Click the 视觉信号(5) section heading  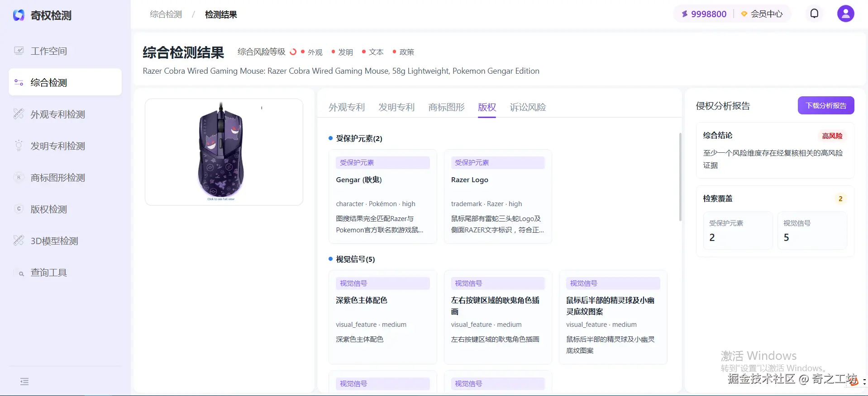(355, 259)
